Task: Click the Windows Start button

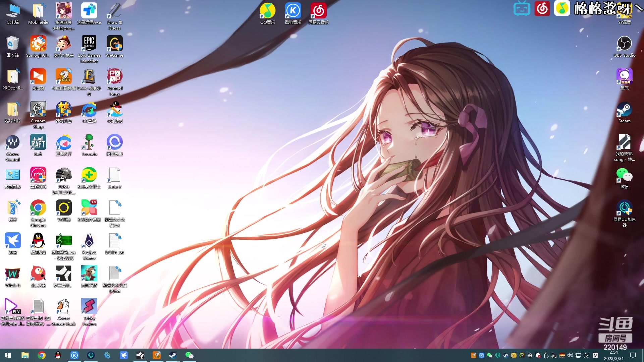Action: [8, 355]
